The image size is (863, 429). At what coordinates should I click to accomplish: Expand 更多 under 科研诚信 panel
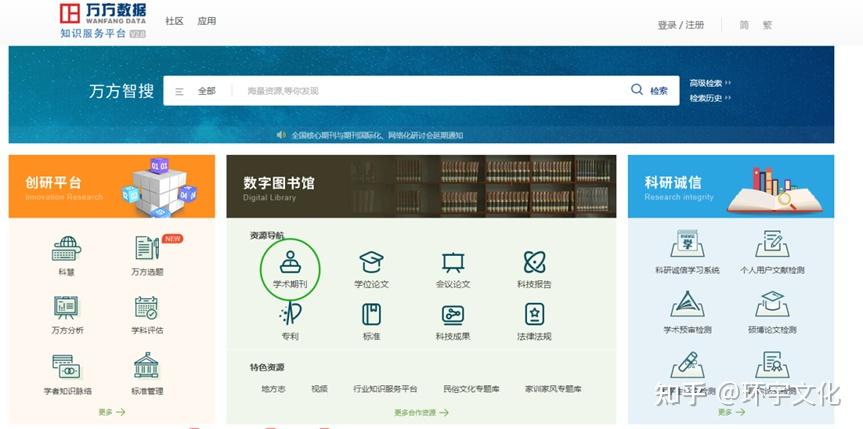coord(731,412)
